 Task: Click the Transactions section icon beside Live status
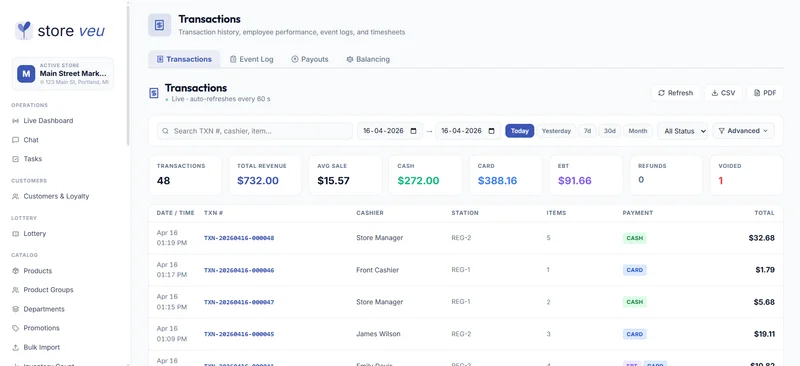pos(154,93)
